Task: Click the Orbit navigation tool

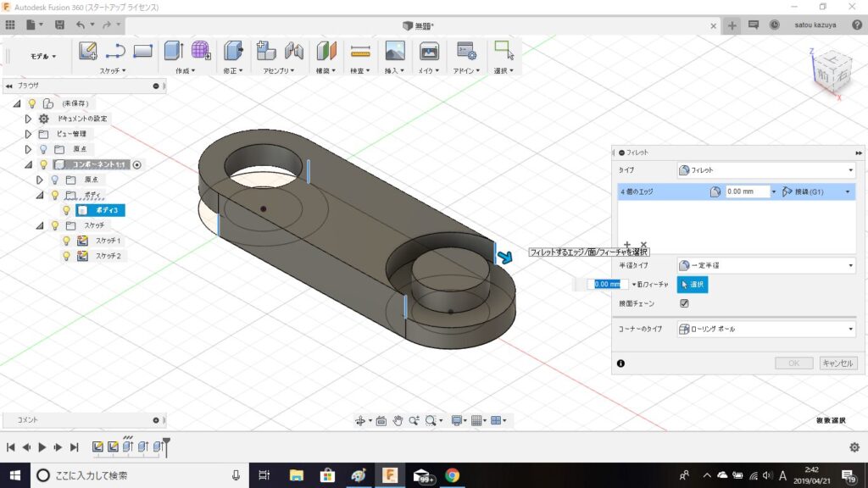Action: pos(359,421)
